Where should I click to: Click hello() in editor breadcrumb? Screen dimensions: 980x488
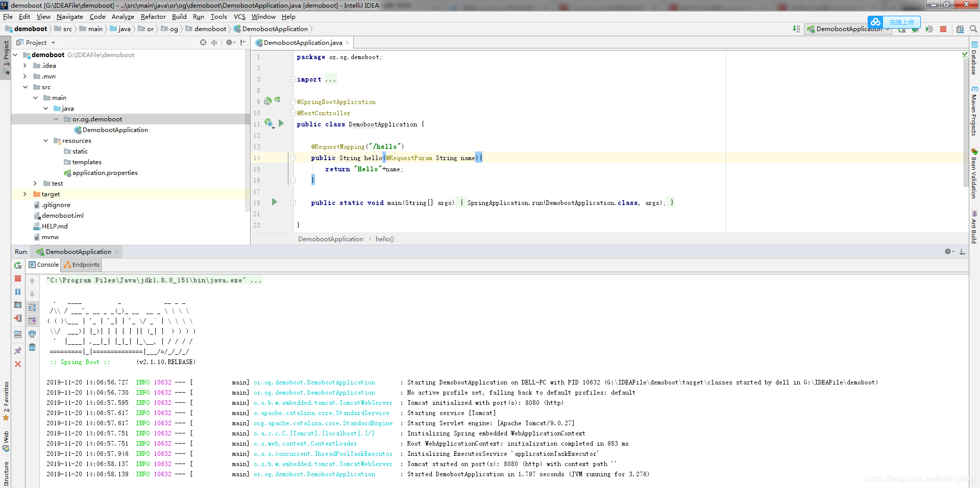click(385, 239)
